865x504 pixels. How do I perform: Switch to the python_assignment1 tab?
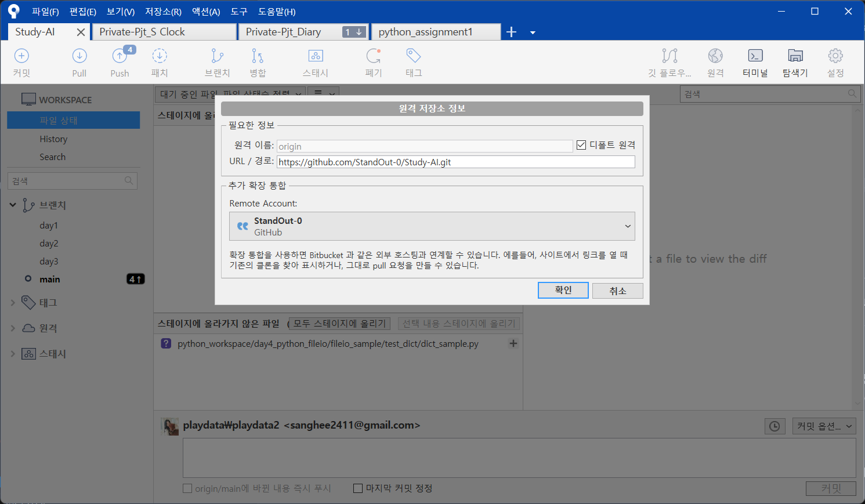point(436,32)
